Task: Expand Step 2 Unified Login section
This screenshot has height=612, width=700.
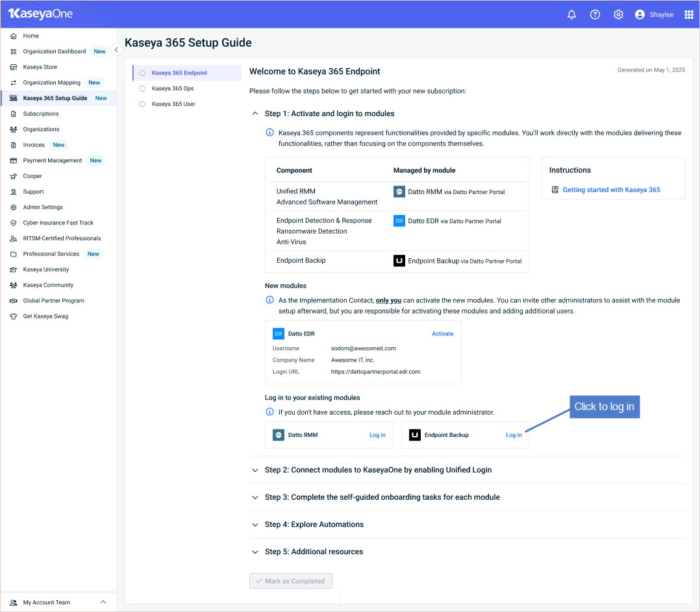Action: [255, 470]
